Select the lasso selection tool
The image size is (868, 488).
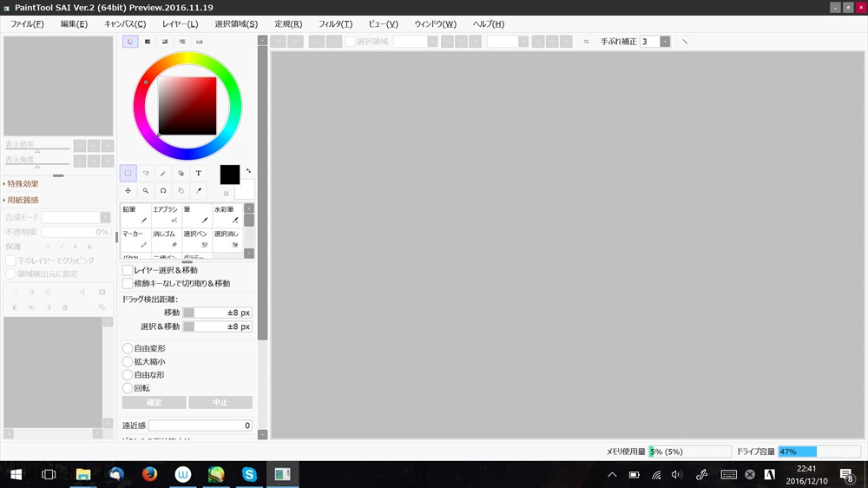[x=146, y=174]
